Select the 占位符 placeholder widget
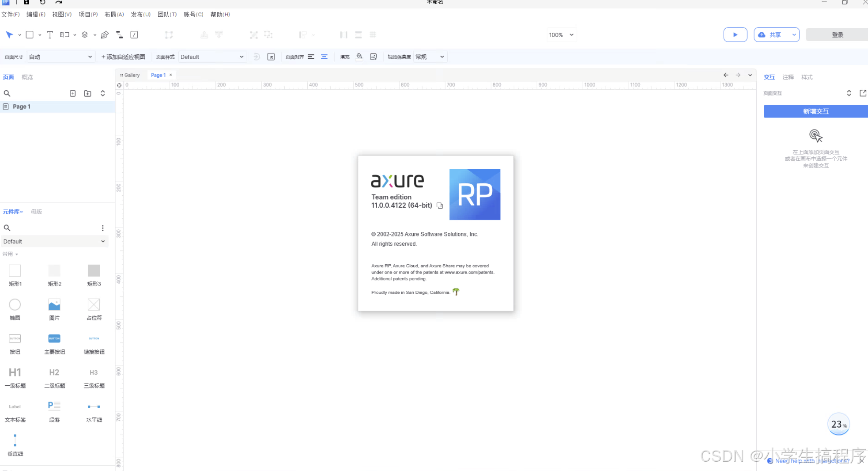 (94, 309)
